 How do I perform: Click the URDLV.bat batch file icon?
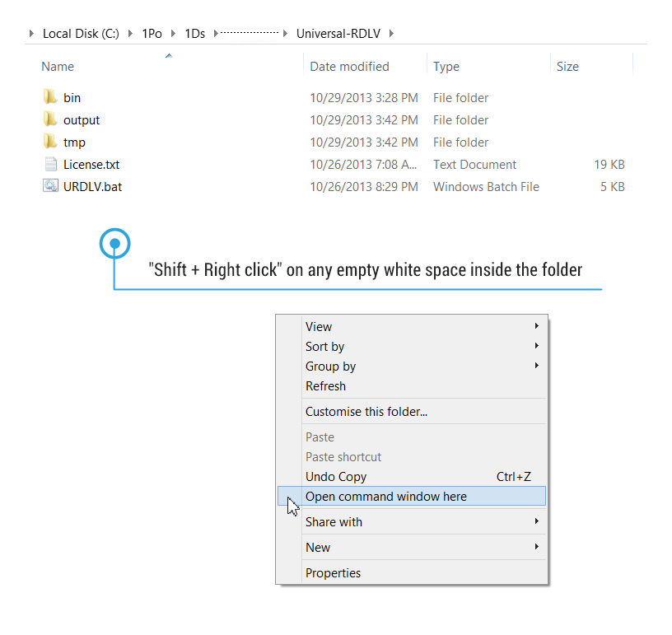click(50, 186)
